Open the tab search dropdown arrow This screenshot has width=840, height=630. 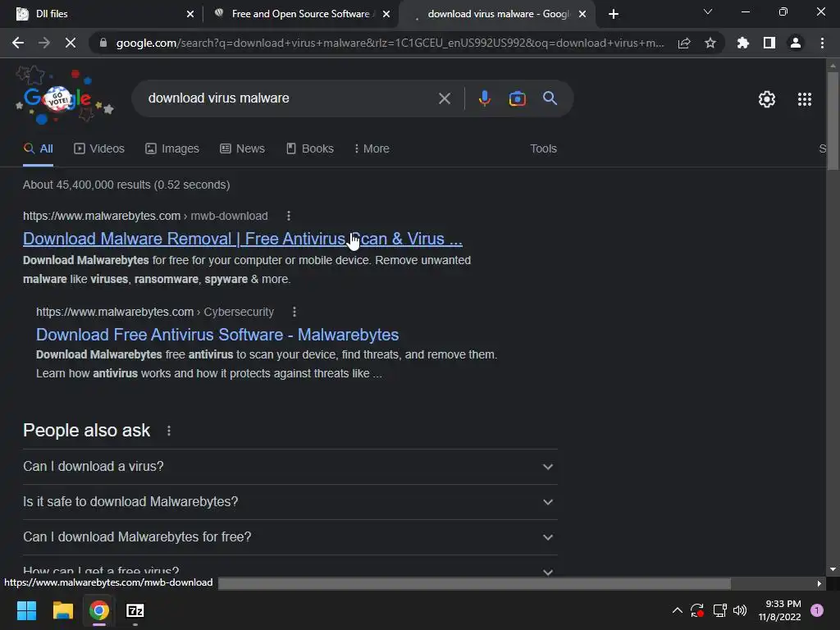point(708,11)
